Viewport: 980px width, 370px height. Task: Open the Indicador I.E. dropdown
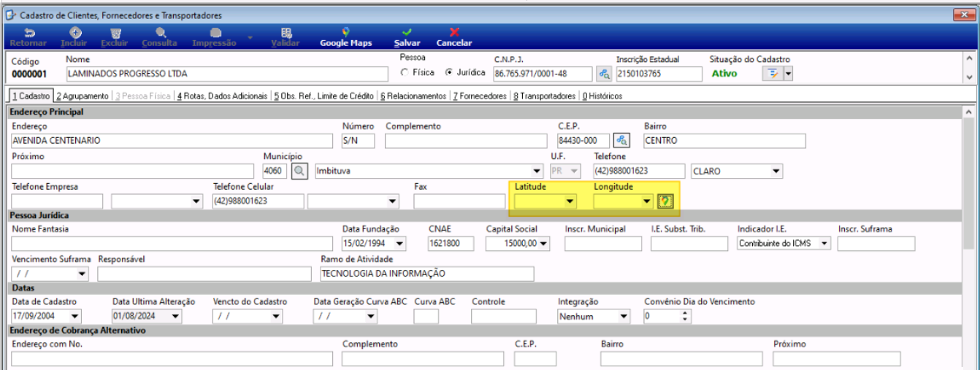click(x=824, y=244)
